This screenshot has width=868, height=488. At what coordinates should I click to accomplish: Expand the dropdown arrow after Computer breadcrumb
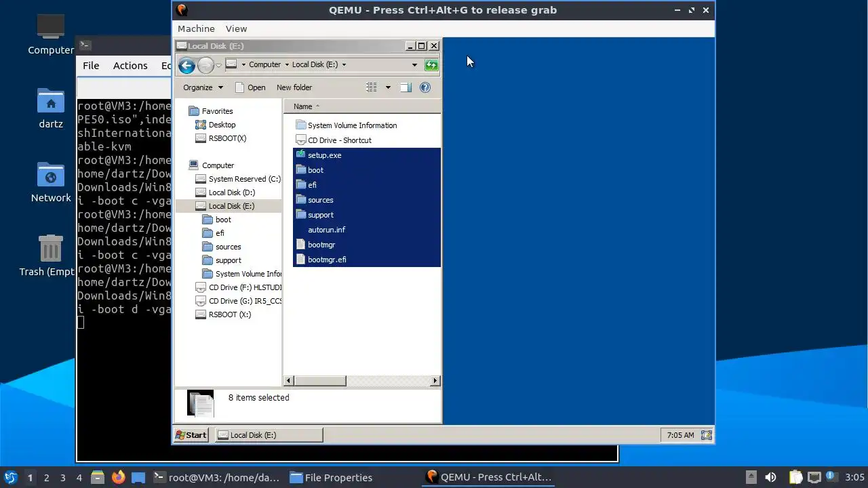(286, 65)
